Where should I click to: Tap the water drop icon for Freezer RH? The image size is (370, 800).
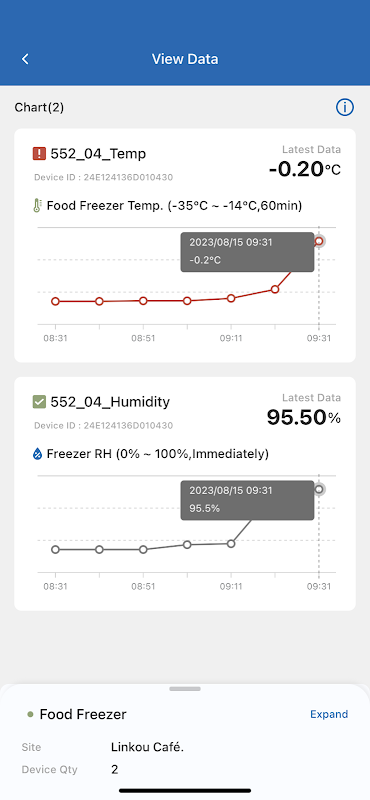point(37,454)
